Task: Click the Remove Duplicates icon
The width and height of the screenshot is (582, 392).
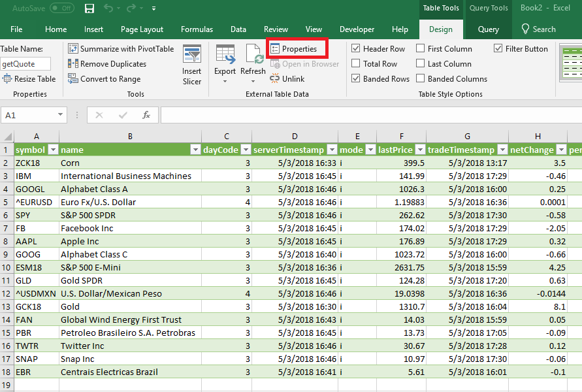Action: point(73,63)
